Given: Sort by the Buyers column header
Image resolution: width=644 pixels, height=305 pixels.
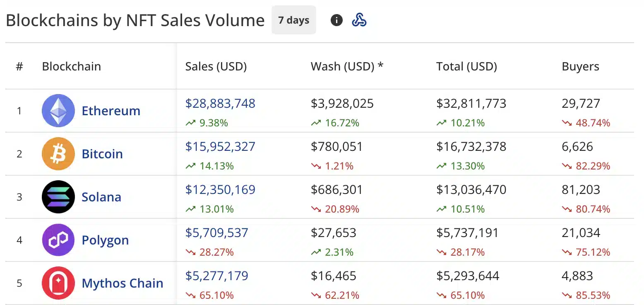Looking at the screenshot, I should click(580, 67).
